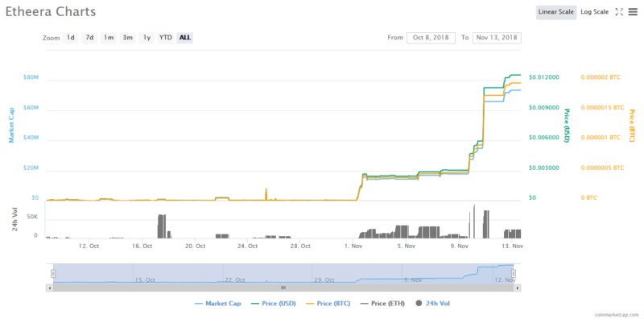644x319 pixels.
Task: Click the navigator scrollbar left arrow
Action: click(50, 288)
